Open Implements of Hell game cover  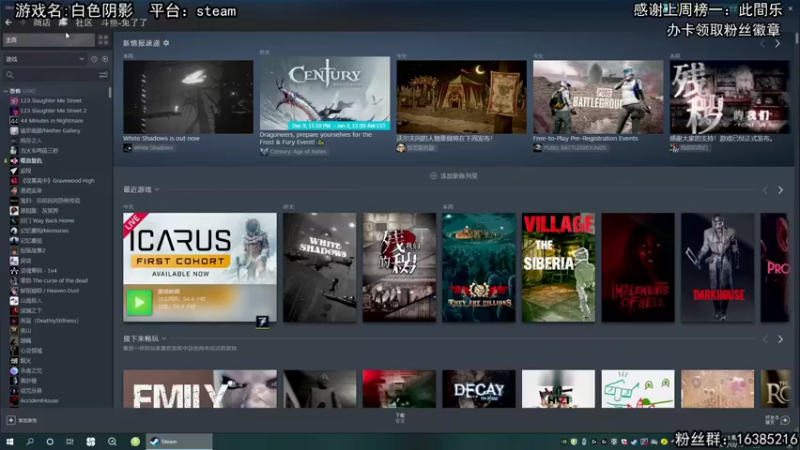[638, 267]
